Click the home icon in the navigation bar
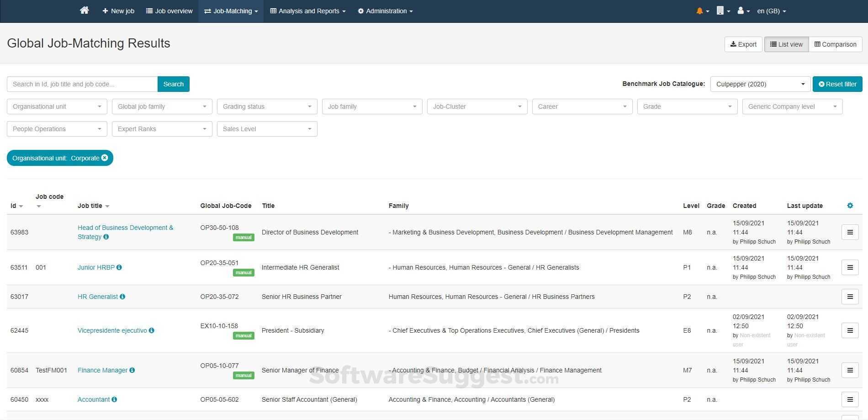 point(84,10)
